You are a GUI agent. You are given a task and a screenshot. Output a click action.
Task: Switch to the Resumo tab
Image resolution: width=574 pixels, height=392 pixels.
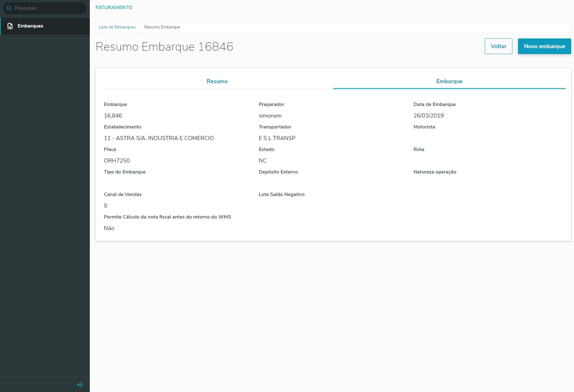[217, 81]
